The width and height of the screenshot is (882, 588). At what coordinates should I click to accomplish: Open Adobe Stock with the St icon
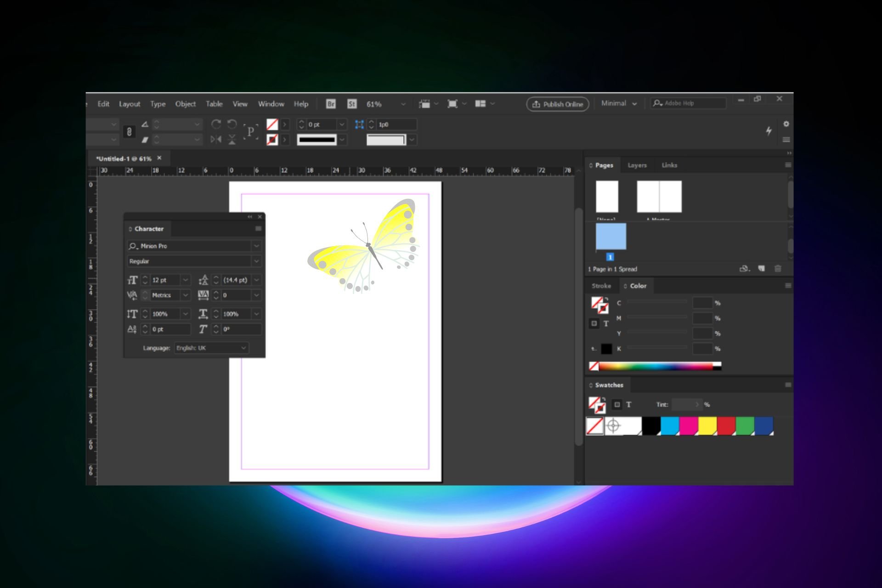352,104
